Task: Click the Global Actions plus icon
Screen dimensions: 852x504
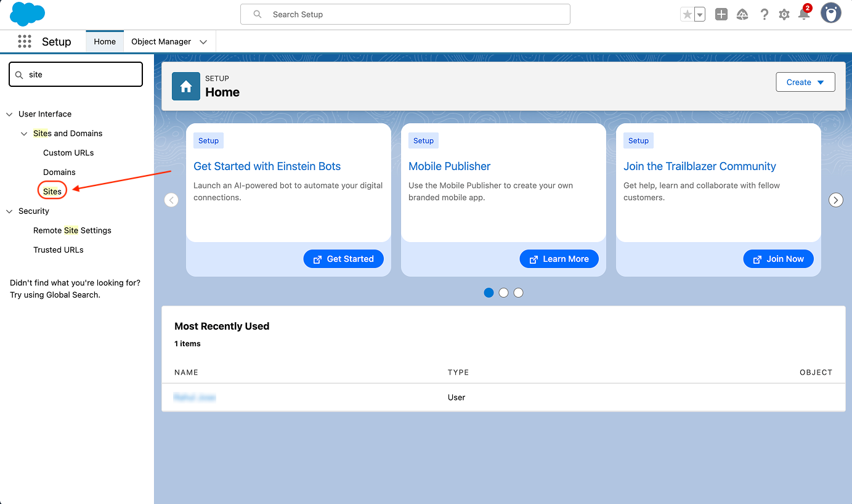Action: (x=721, y=14)
